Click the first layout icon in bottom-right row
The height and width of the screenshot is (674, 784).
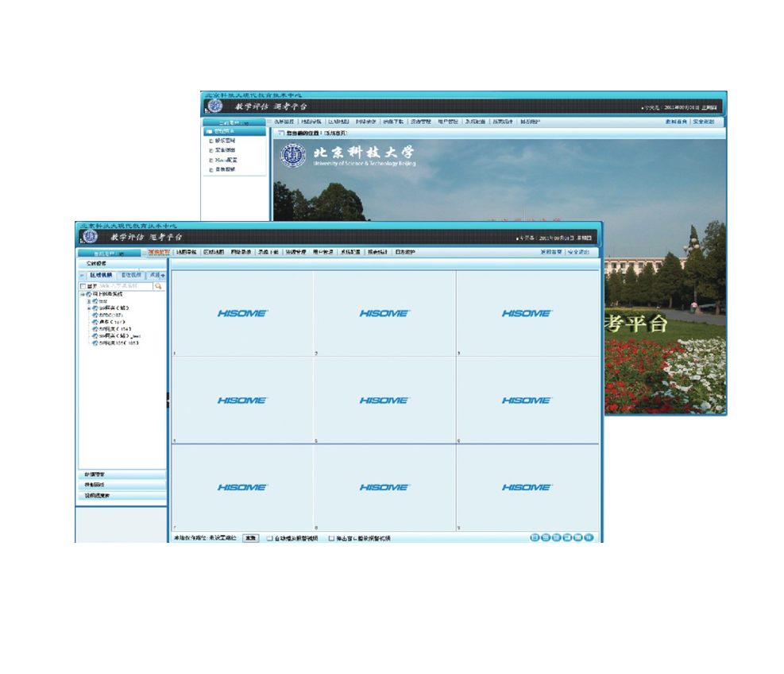click(x=535, y=538)
